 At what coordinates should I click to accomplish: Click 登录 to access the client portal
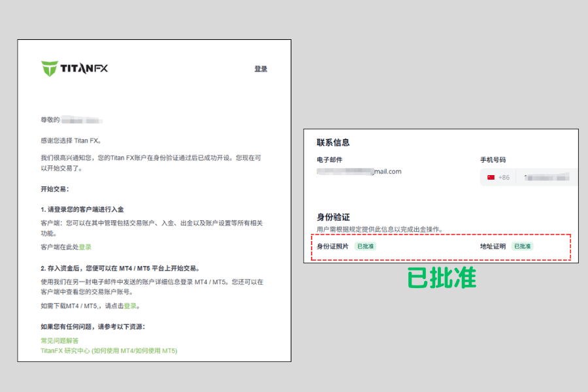[86, 247]
